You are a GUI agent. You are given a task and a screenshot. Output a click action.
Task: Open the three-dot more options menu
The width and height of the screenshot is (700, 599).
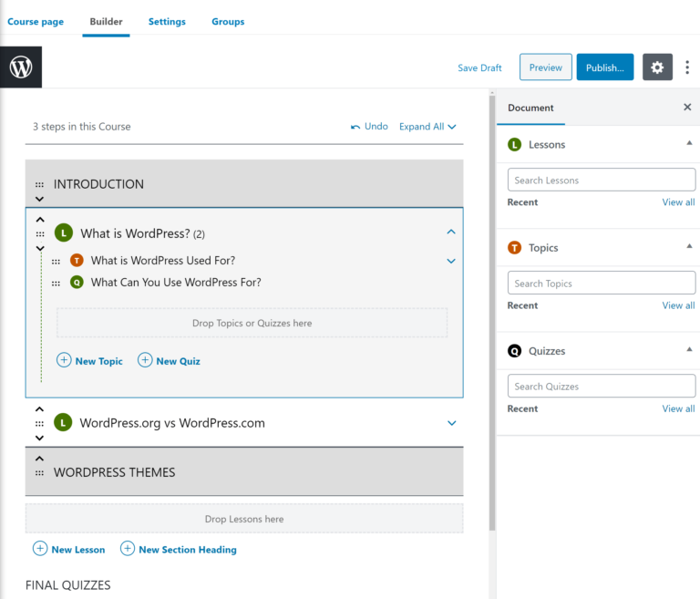click(x=687, y=67)
